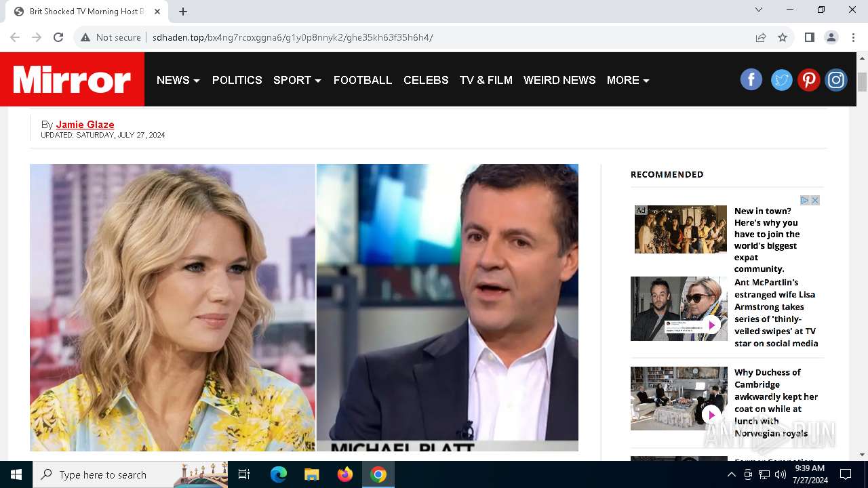Click the main article hero image
Image resolution: width=868 pixels, height=488 pixels.
304,308
